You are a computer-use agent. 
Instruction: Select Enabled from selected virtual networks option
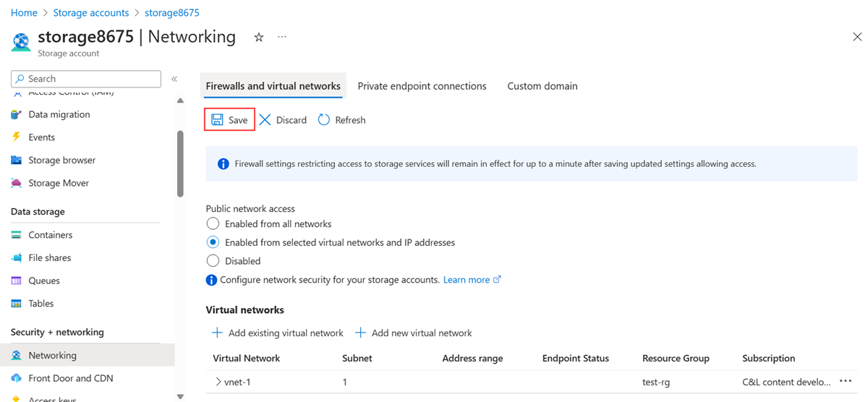(213, 242)
